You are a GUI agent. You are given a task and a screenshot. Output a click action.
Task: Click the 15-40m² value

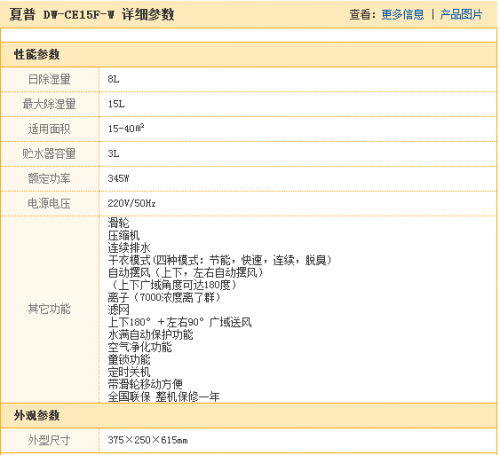pos(126,128)
